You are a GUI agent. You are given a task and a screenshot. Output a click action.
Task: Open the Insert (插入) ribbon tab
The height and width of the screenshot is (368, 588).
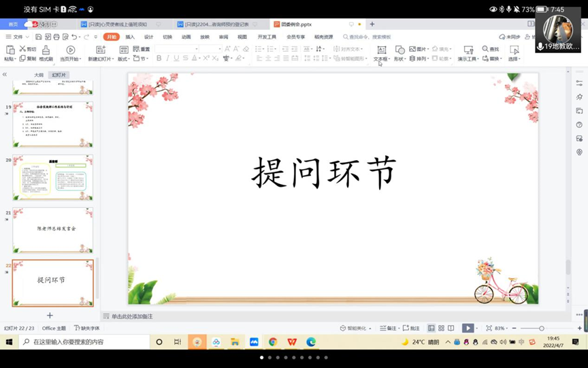coord(130,37)
